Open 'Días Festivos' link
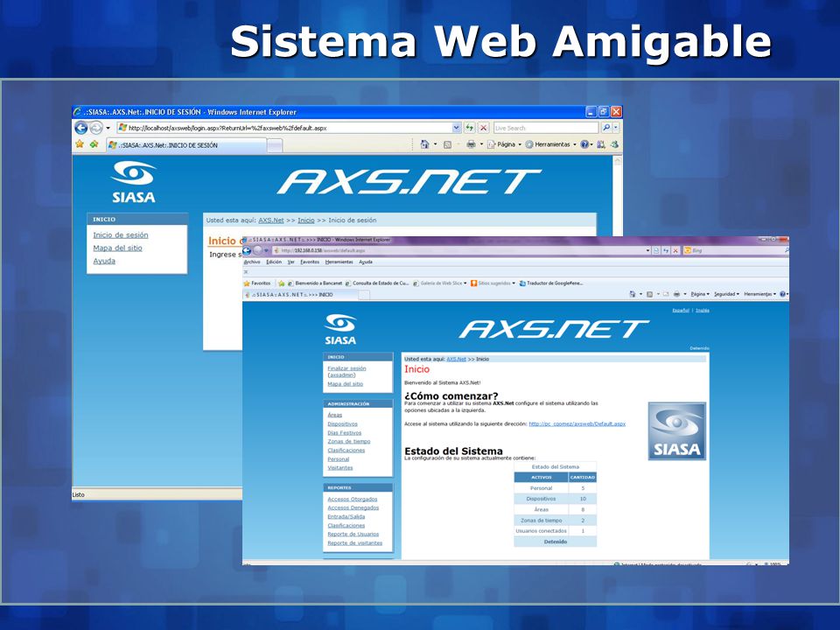The image size is (840, 630). (345, 433)
